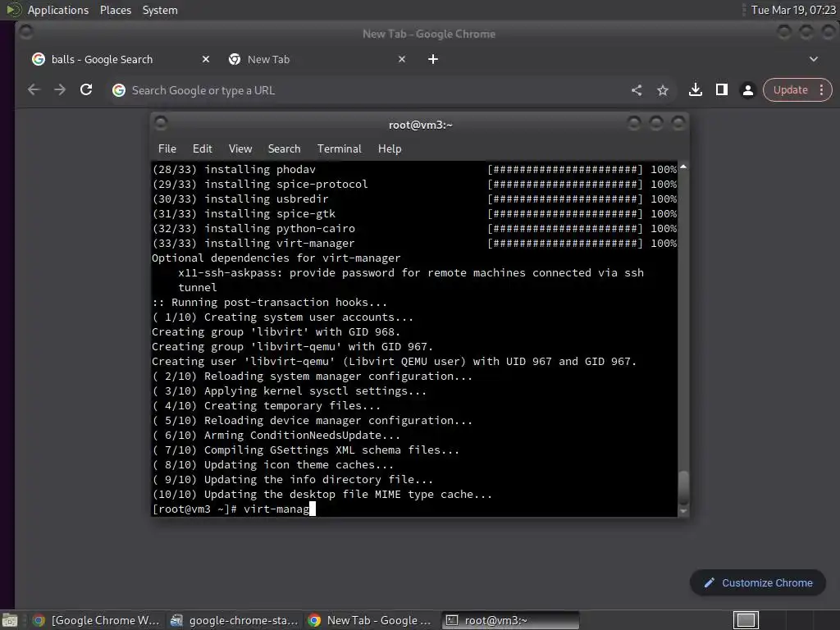The height and width of the screenshot is (630, 840).
Task: Click terminal scrollbar thumb
Action: [x=683, y=486]
